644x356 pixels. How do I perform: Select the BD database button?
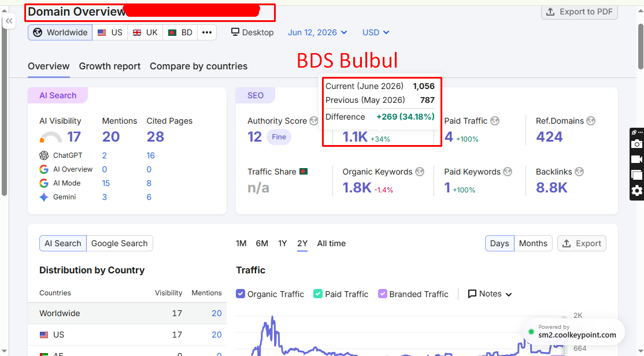pos(180,32)
